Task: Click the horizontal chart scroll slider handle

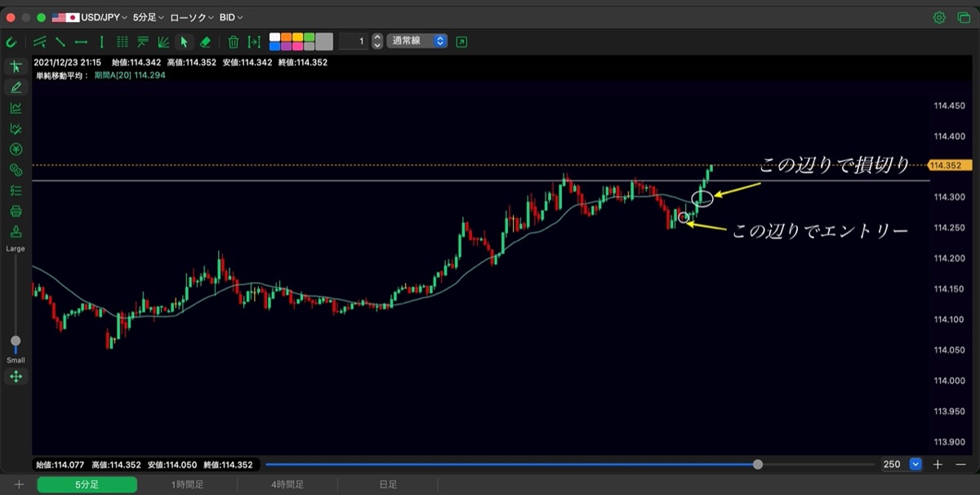Action: (758, 464)
